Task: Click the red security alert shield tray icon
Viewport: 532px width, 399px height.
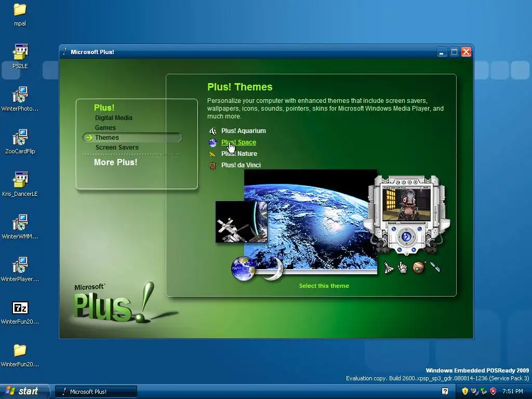Action: coord(494,391)
